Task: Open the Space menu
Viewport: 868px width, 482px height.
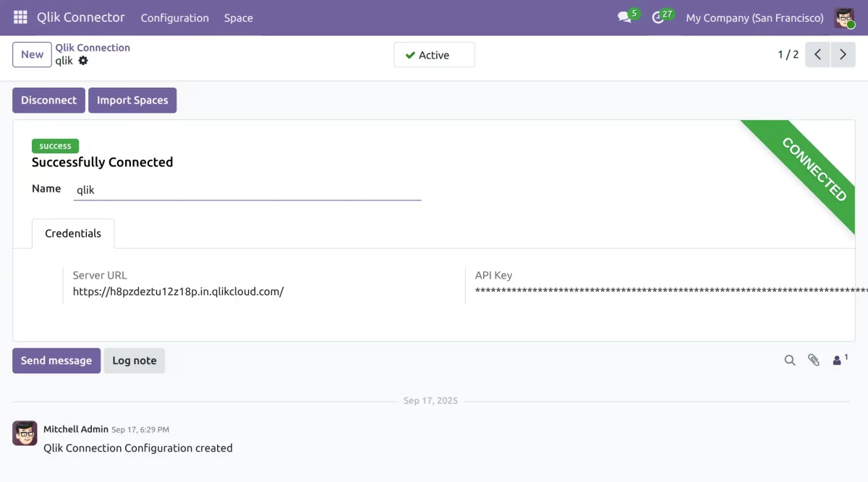Action: (239, 18)
